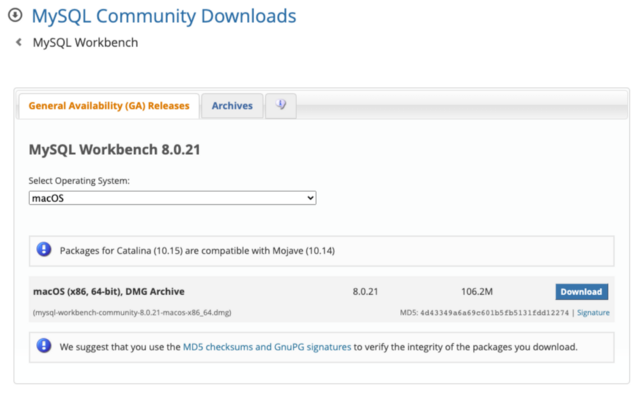
Task: Click the back chevron before MySQL Workbench
Action: (18, 43)
